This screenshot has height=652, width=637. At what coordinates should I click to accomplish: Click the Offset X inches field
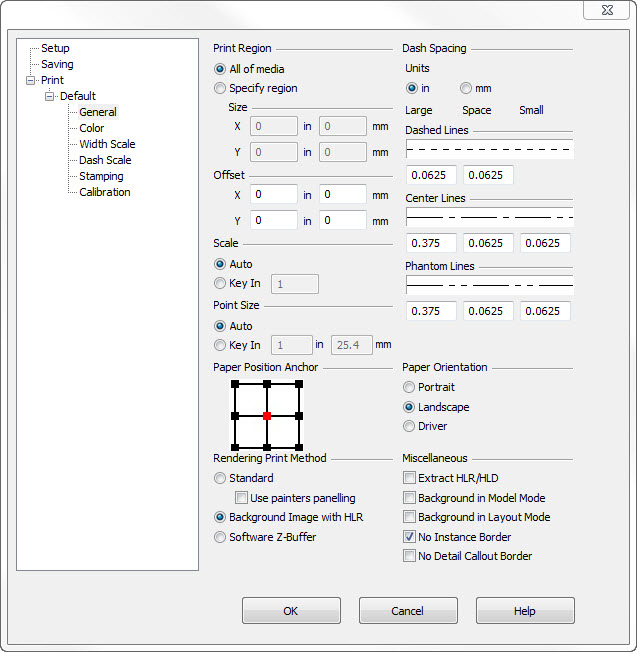273,195
